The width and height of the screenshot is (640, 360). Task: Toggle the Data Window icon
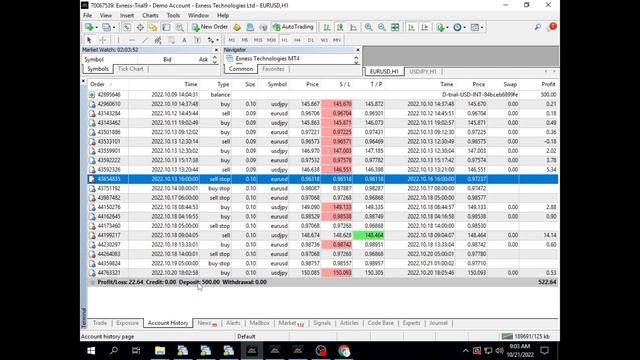click(x=140, y=27)
